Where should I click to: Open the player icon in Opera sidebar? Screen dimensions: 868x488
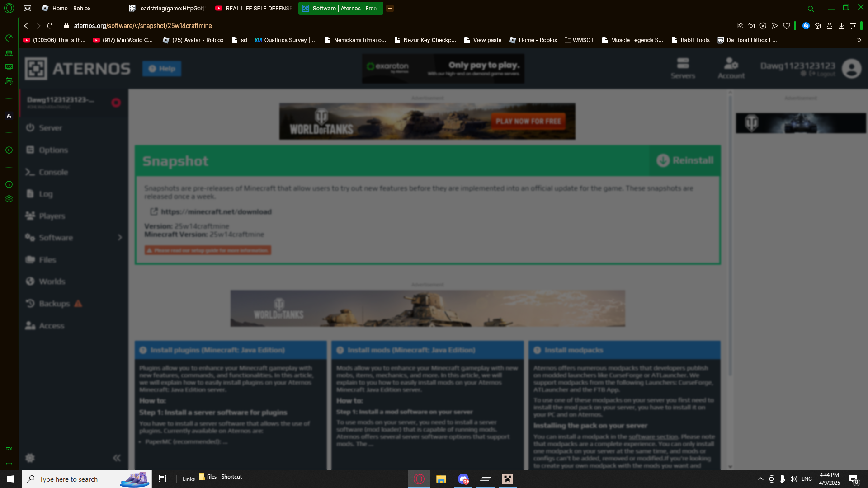[x=9, y=150]
